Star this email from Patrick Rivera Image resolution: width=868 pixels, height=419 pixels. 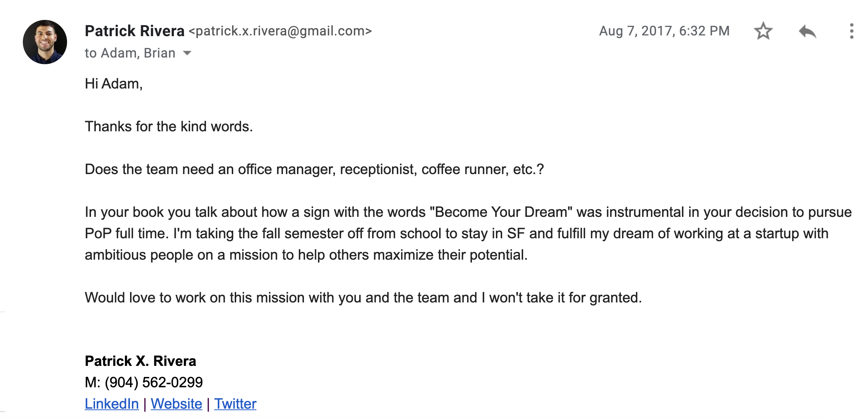[x=763, y=31]
